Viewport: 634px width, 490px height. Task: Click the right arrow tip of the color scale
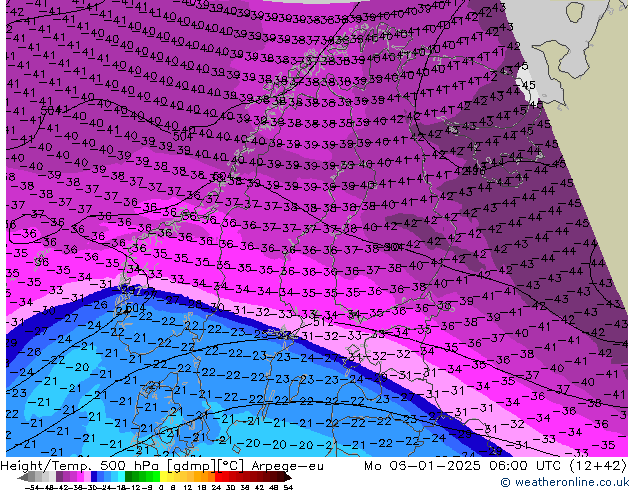290,478
